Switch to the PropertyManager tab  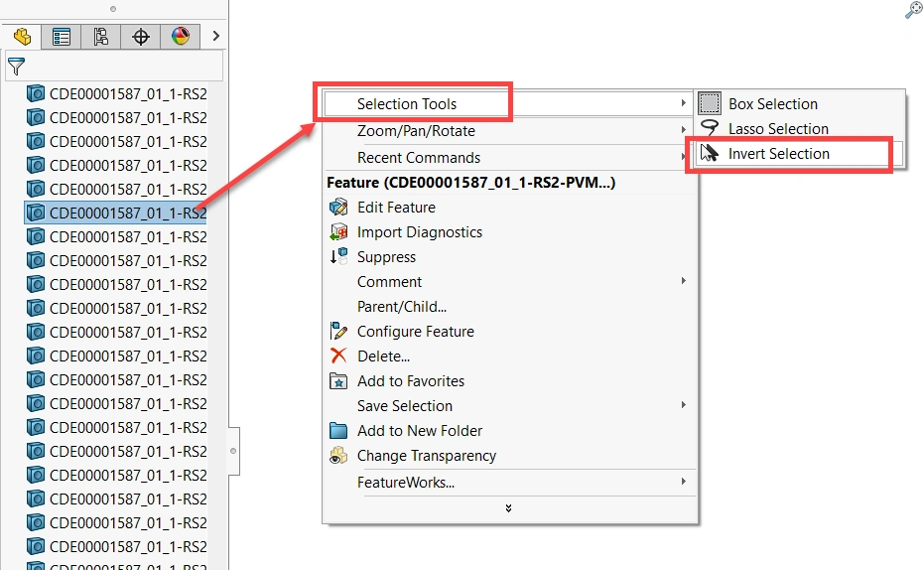(62, 37)
